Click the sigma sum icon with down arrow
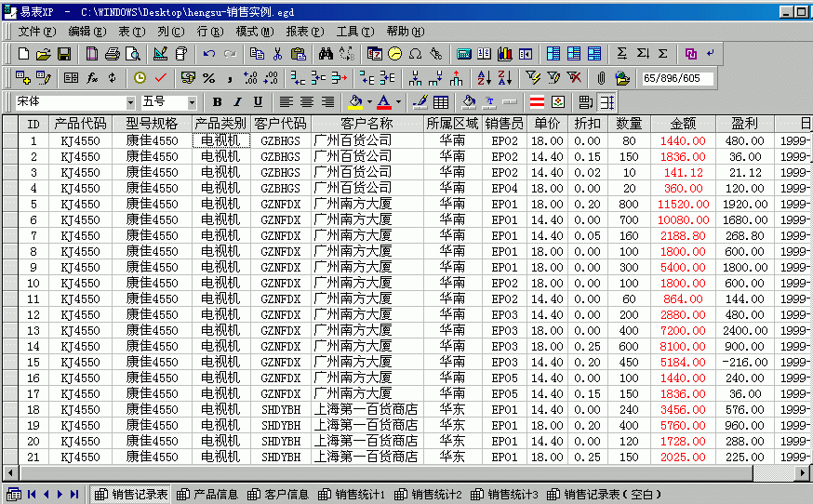 (x=643, y=53)
